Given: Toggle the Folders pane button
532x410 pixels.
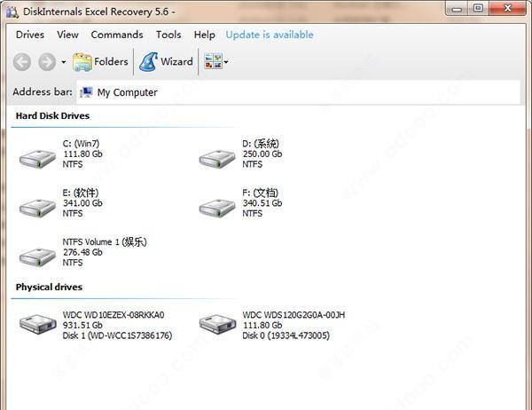Looking at the screenshot, I should (100, 62).
